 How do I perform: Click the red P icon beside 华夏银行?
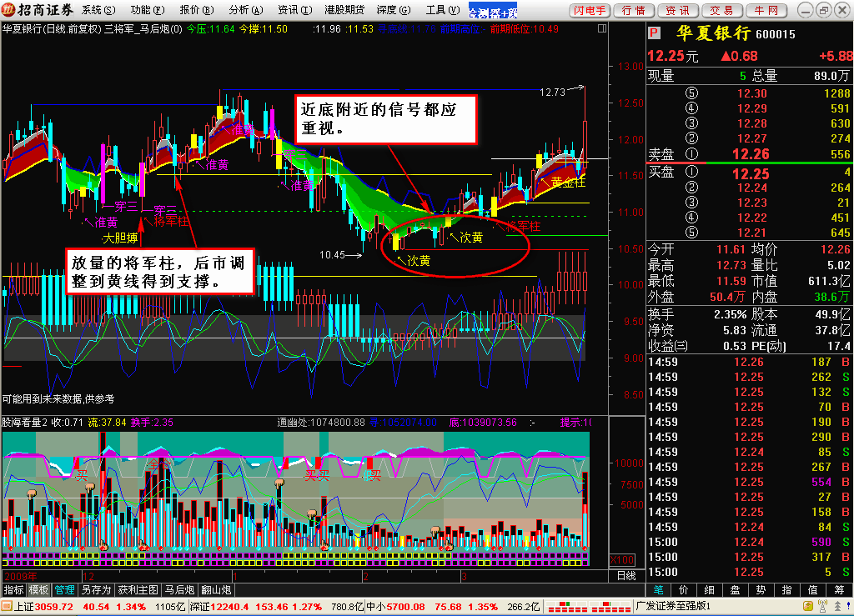click(x=654, y=33)
